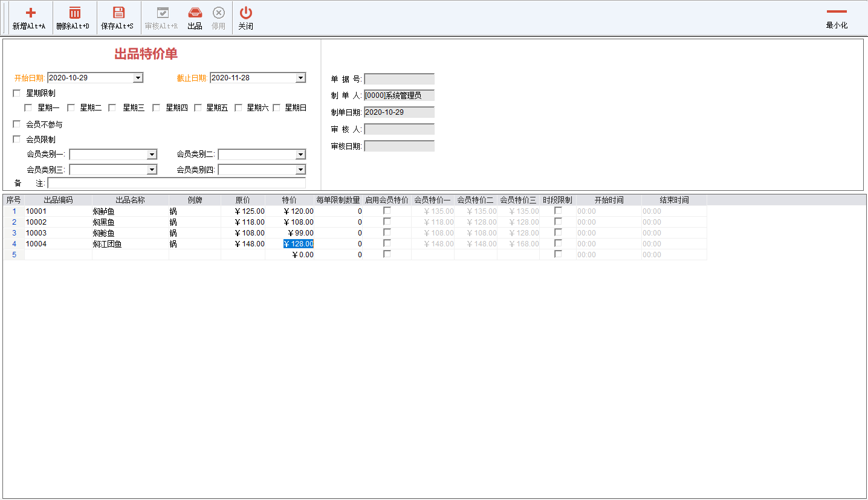The image size is (868, 500).
Task: Click the 审核日期 field
Action: coord(399,146)
